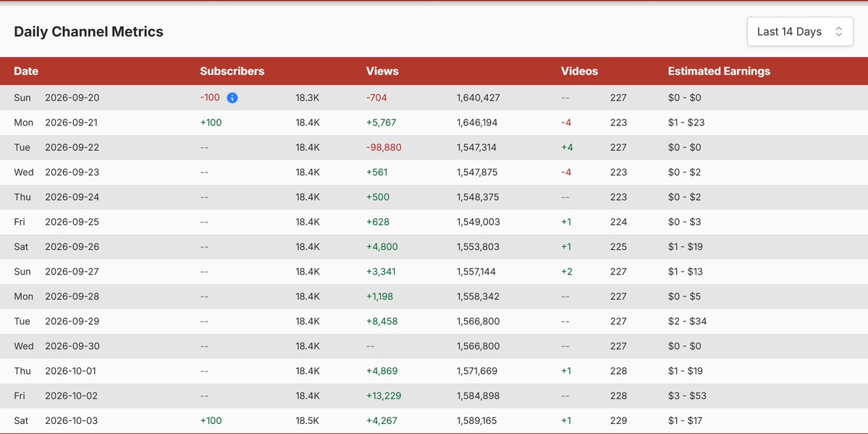
Task: Click the $1 - $13 earnings estimate
Action: (x=686, y=272)
